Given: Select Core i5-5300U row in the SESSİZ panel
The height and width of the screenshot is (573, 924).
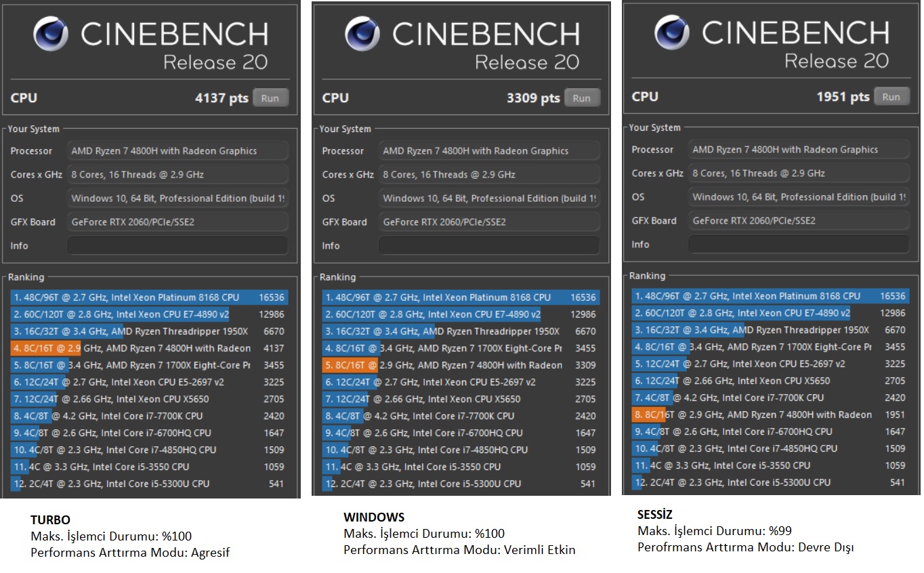Looking at the screenshot, I should click(770, 482).
